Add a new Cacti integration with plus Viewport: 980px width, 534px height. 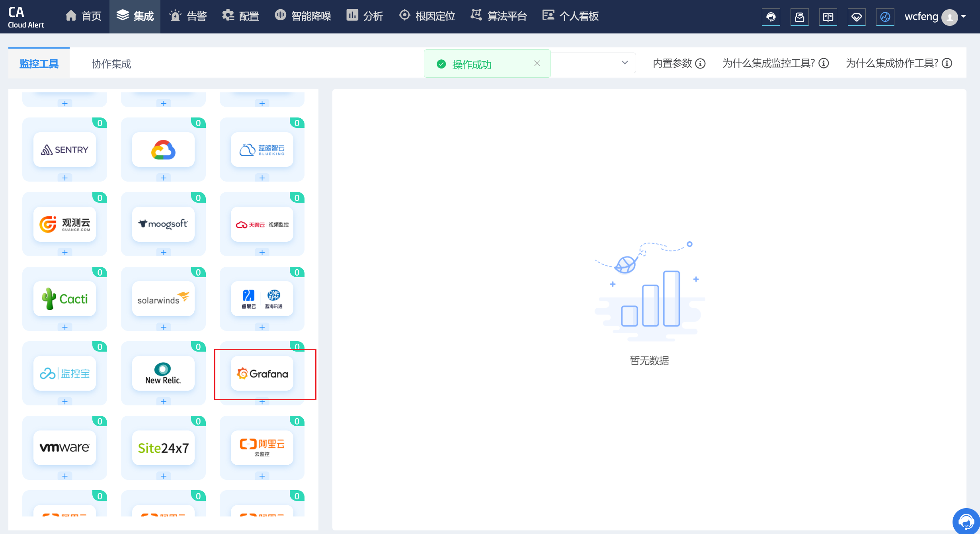(x=64, y=327)
